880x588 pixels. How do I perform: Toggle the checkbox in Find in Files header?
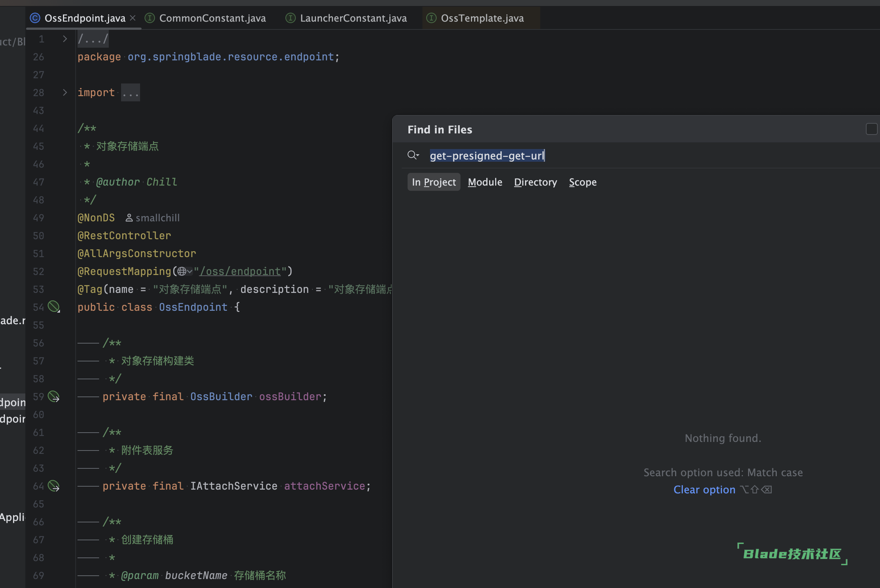coord(871,129)
